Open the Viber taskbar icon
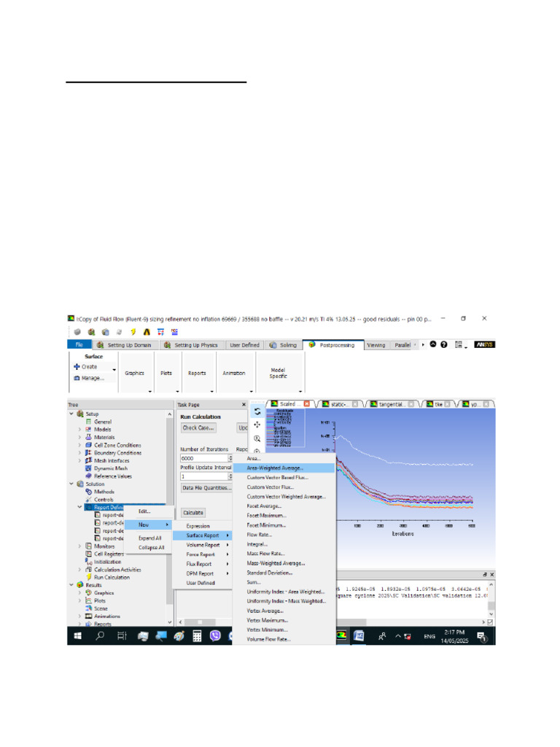Screen dimensions: 560x747 coord(215,636)
